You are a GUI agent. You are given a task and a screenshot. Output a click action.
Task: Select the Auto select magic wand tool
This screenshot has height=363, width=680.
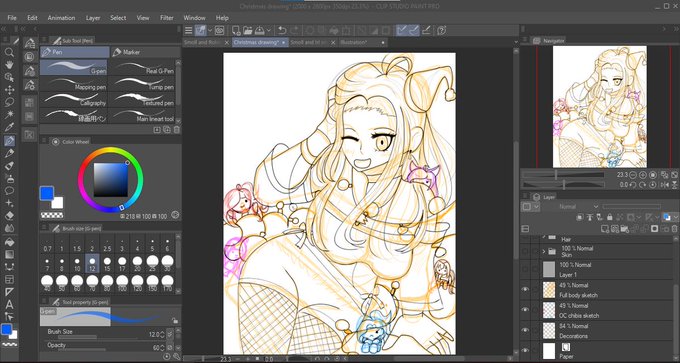(x=9, y=114)
